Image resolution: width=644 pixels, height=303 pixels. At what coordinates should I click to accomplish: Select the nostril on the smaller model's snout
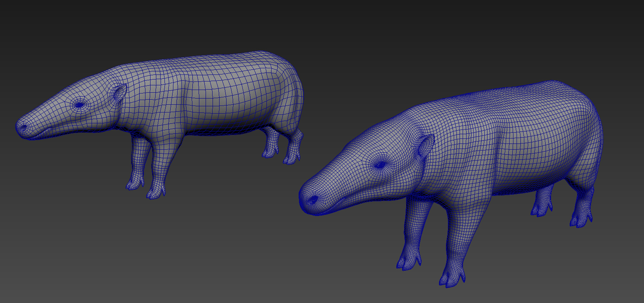pos(23,128)
